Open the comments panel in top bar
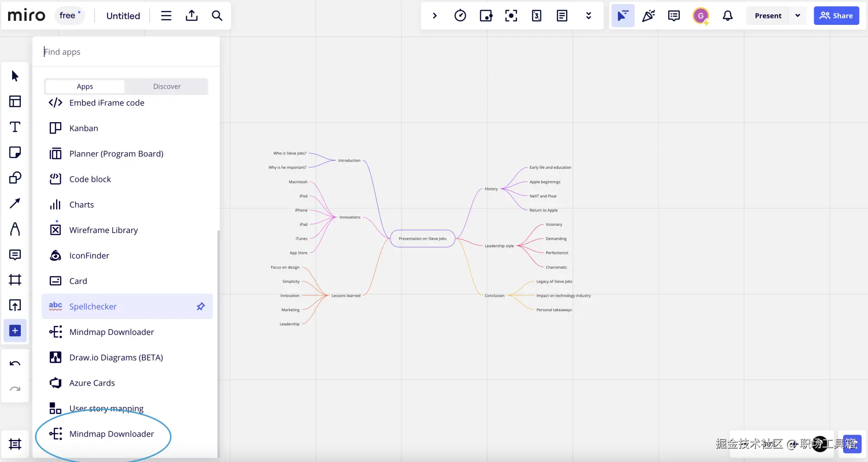 pyautogui.click(x=674, y=16)
